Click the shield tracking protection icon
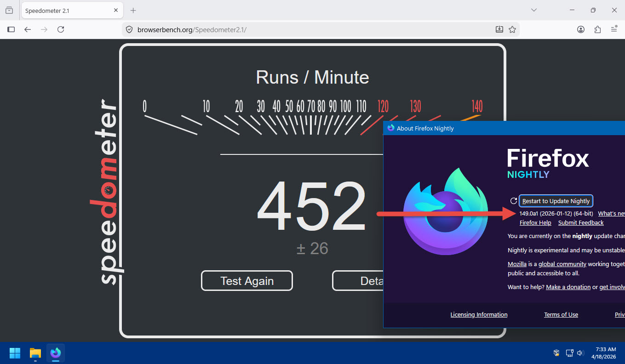 pyautogui.click(x=129, y=29)
